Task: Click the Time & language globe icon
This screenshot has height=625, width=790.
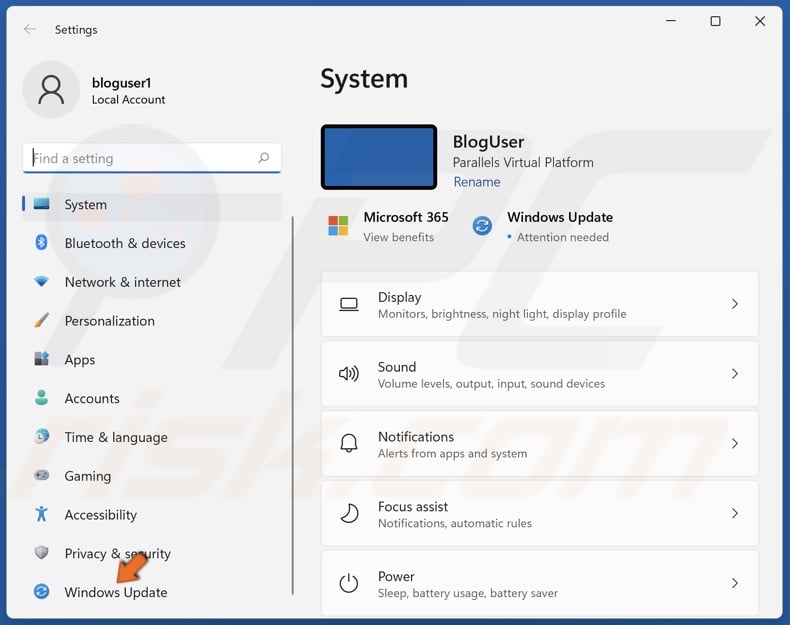Action: (x=41, y=437)
